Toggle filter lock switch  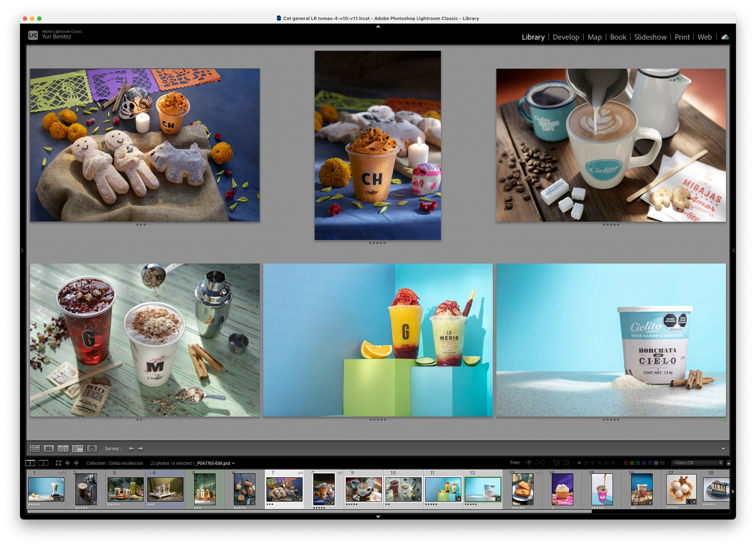(728, 463)
